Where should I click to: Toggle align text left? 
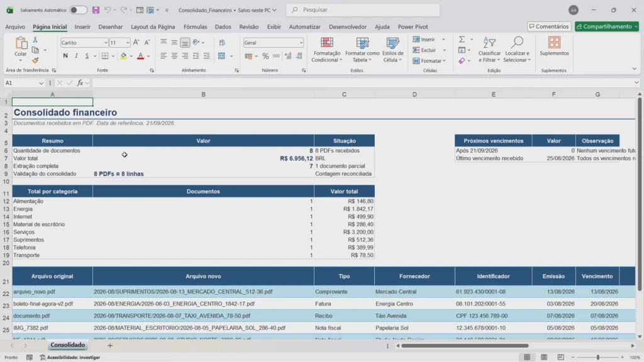(164, 56)
